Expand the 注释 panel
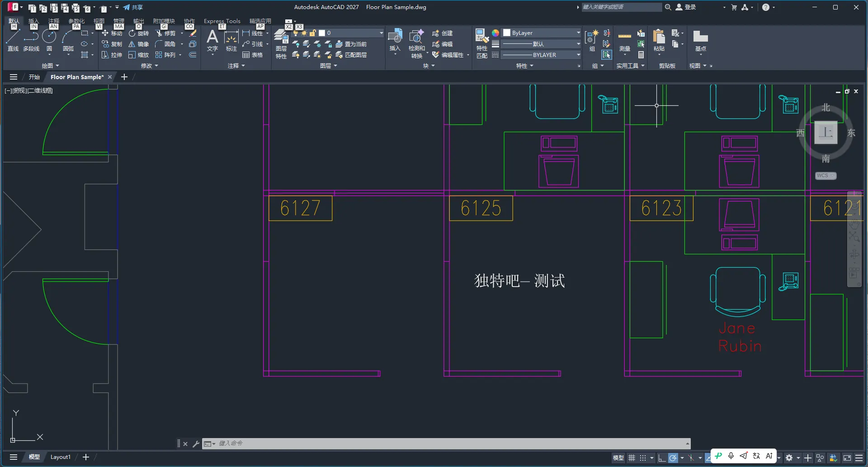This screenshot has width=868, height=467. click(236, 66)
